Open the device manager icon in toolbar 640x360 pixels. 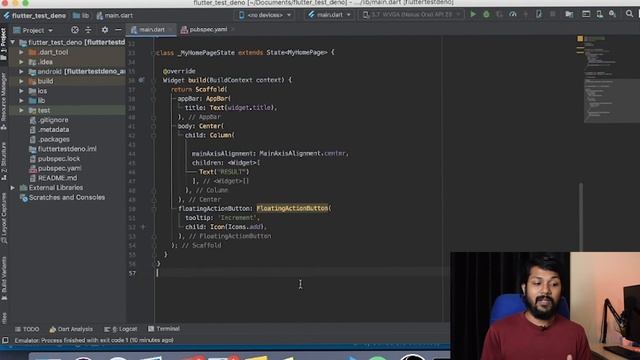600,15
